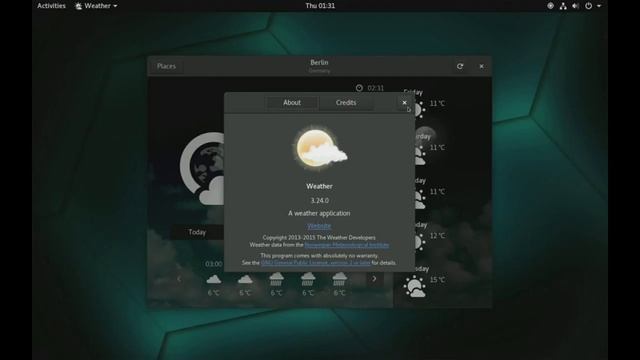The width and height of the screenshot is (640, 360).
Task: Open the Places button
Action: pos(167,66)
